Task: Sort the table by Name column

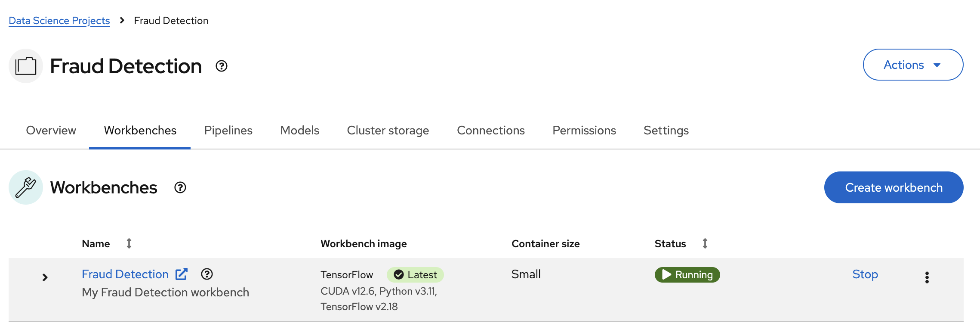Action: pyautogui.click(x=129, y=243)
